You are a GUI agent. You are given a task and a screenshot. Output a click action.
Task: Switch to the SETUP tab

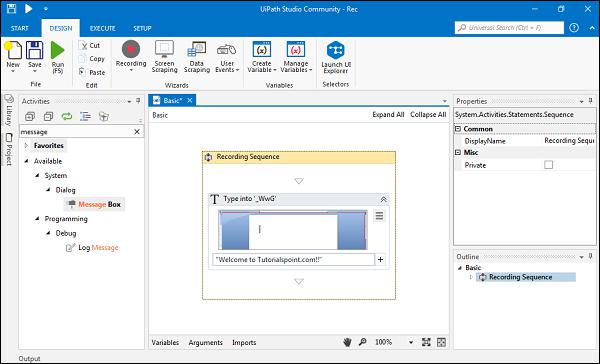click(142, 28)
